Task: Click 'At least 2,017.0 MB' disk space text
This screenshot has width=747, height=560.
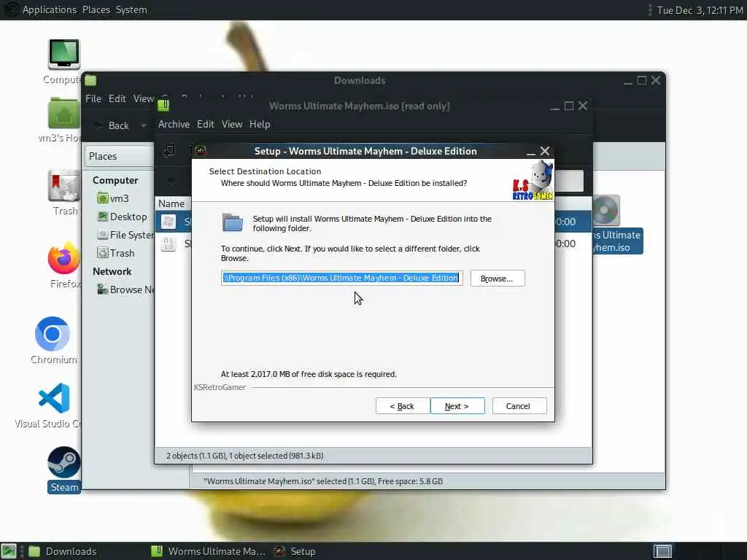Action: point(309,374)
